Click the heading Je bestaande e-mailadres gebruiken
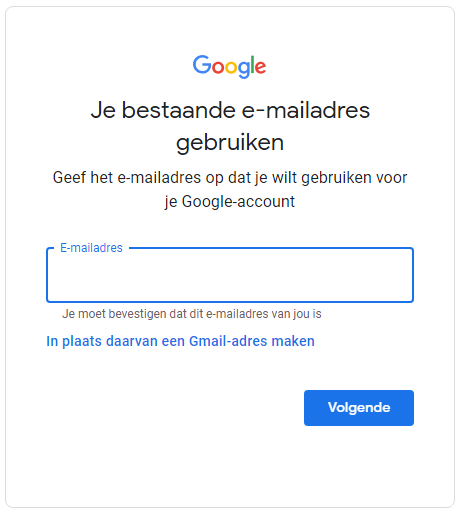This screenshot has height=515, width=463. point(230,126)
